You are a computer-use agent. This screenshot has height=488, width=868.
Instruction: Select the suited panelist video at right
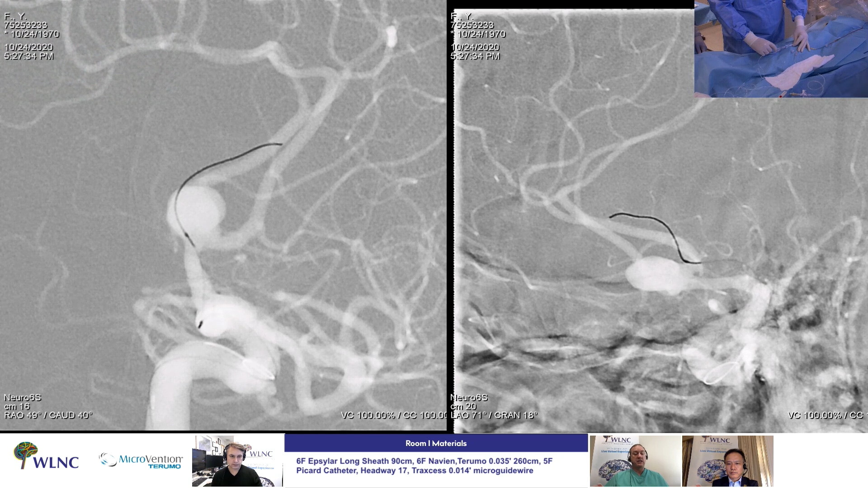[727, 461]
